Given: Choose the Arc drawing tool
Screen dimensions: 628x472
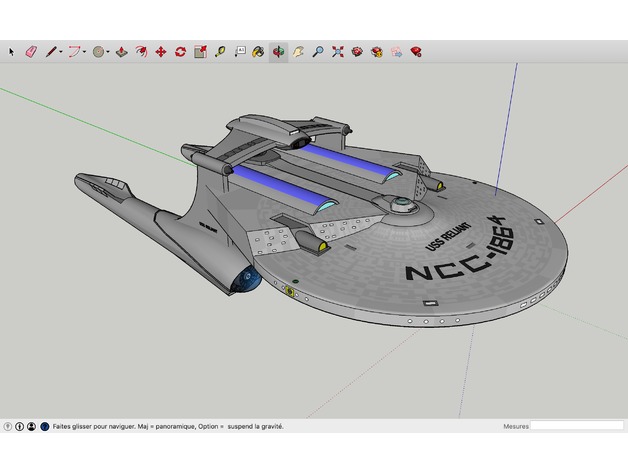Looking at the screenshot, I should [x=74, y=51].
